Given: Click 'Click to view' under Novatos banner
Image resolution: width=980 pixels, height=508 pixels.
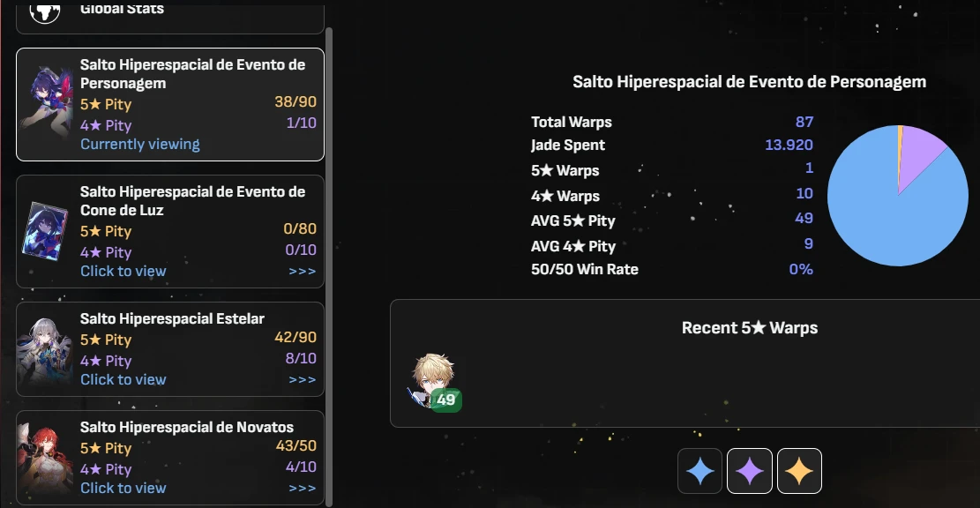Looking at the screenshot, I should pos(123,488).
